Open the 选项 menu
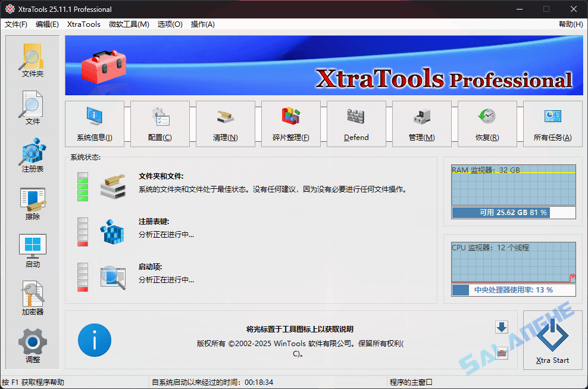 point(171,24)
